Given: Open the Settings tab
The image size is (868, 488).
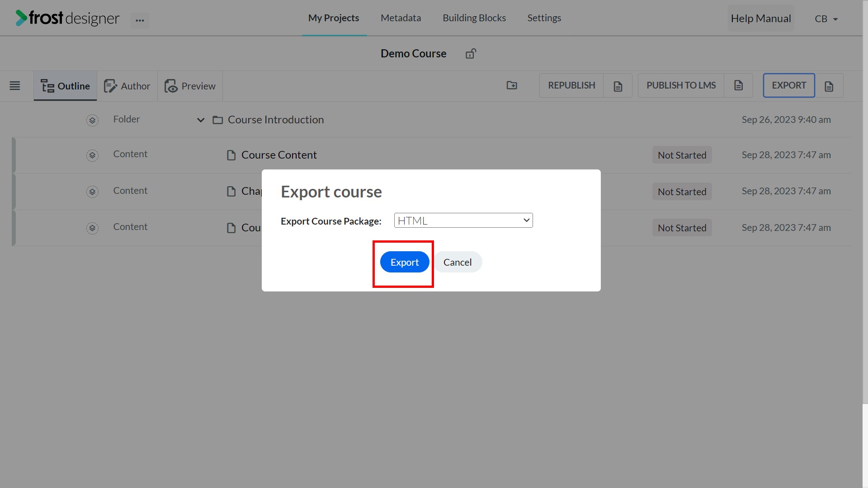Looking at the screenshot, I should point(544,18).
